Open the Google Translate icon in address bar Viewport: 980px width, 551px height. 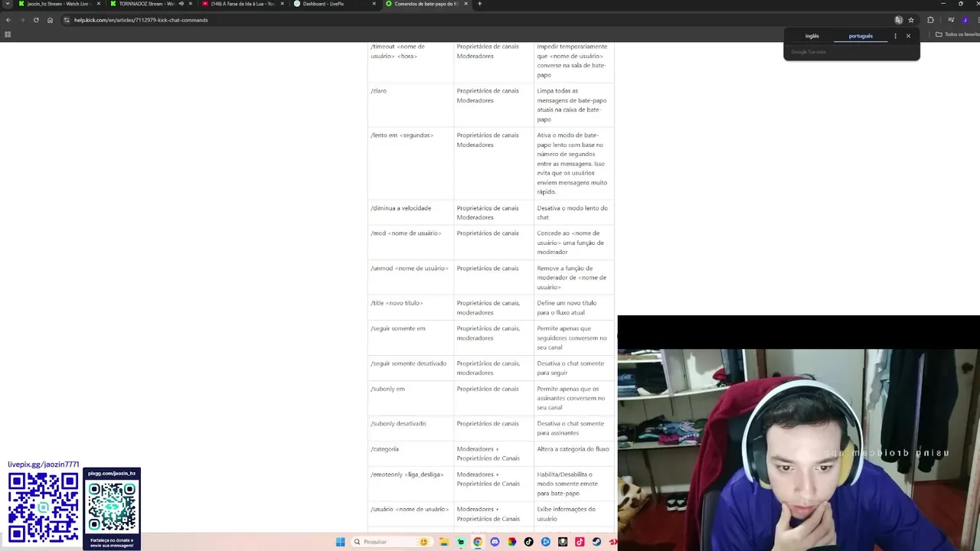pyautogui.click(x=898, y=20)
